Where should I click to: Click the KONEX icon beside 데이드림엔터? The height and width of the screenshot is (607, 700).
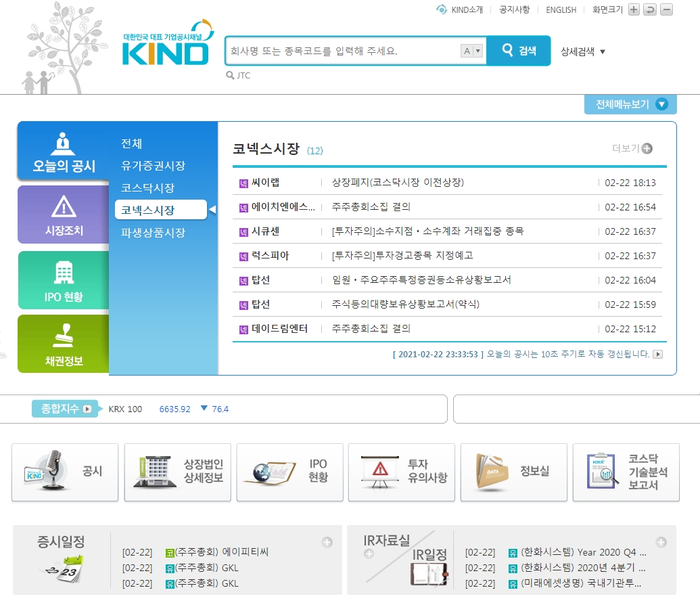click(x=243, y=330)
